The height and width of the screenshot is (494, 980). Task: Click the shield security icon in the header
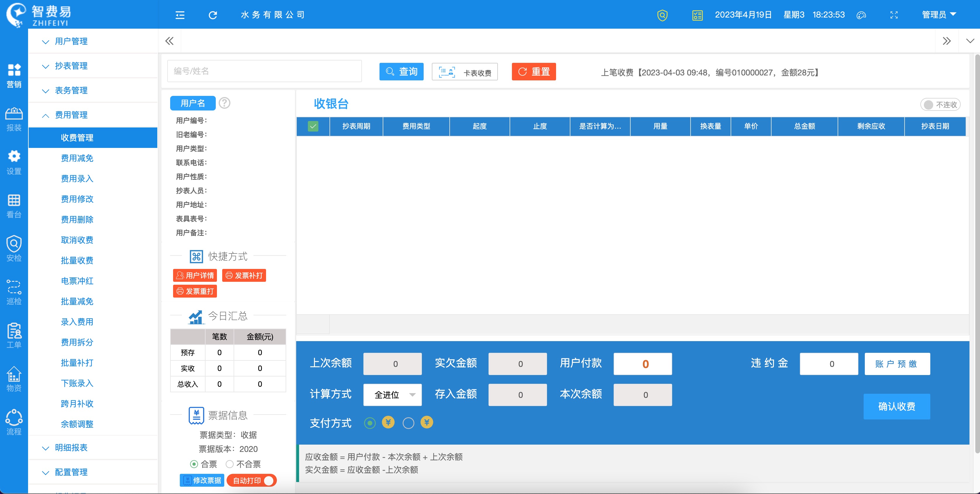coord(662,15)
